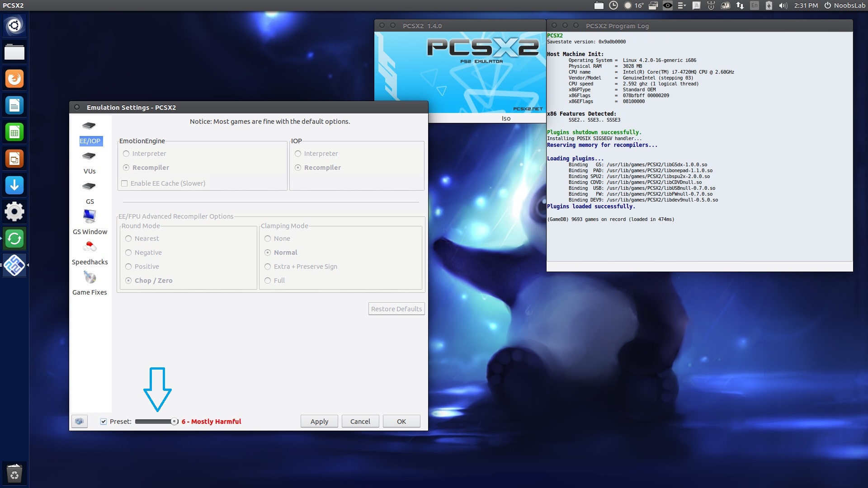Viewport: 868px width, 488px height.
Task: Set Round Mode to Positive
Action: pyautogui.click(x=142, y=267)
